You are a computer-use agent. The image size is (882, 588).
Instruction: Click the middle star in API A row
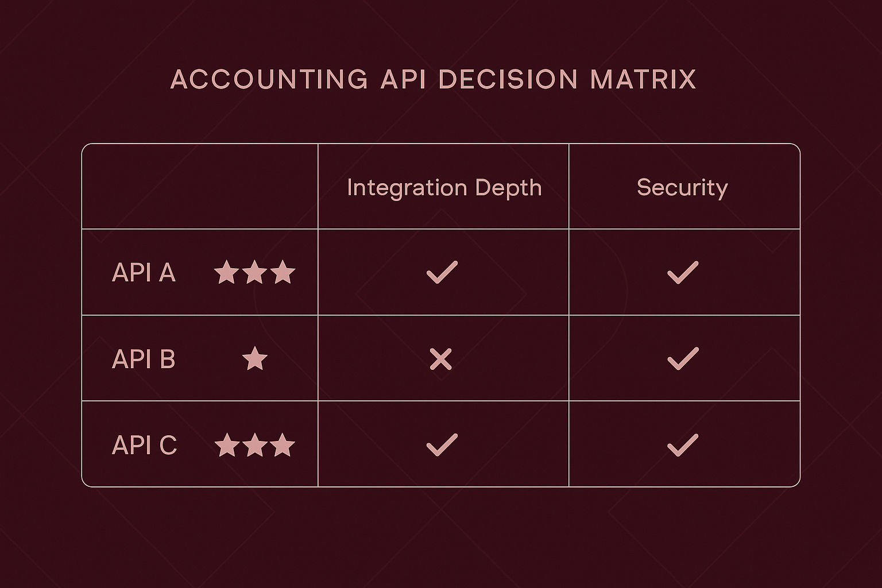coord(254,272)
